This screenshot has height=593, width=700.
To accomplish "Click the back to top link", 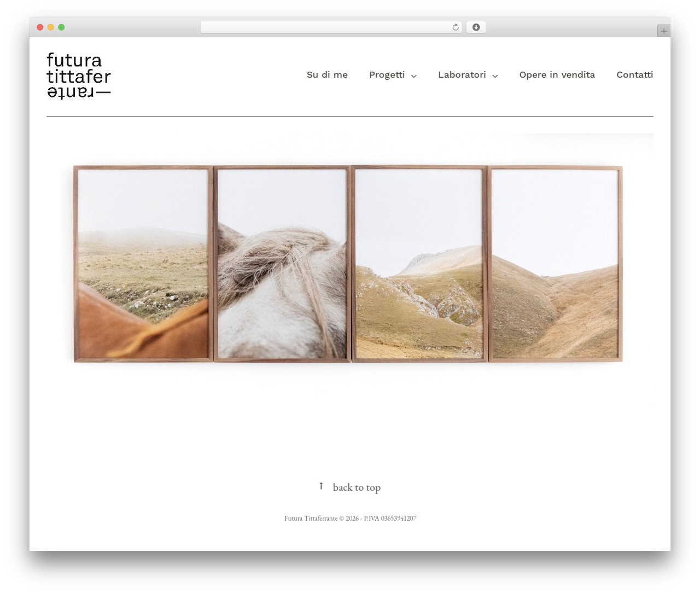I will [357, 487].
